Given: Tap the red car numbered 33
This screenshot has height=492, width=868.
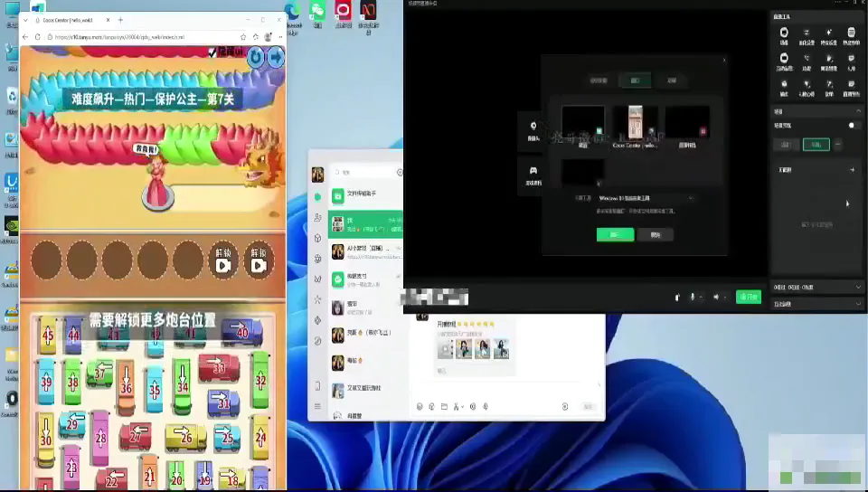Looking at the screenshot, I should (219, 368).
